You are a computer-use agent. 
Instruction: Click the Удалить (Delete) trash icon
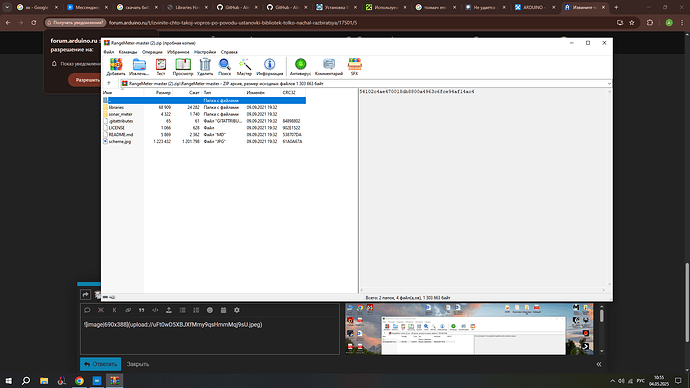point(205,67)
